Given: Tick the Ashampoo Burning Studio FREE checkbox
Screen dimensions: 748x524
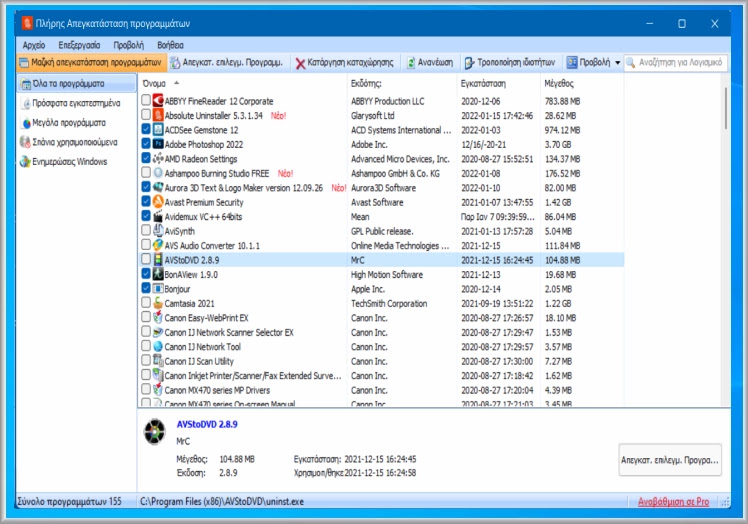Looking at the screenshot, I should (146, 172).
